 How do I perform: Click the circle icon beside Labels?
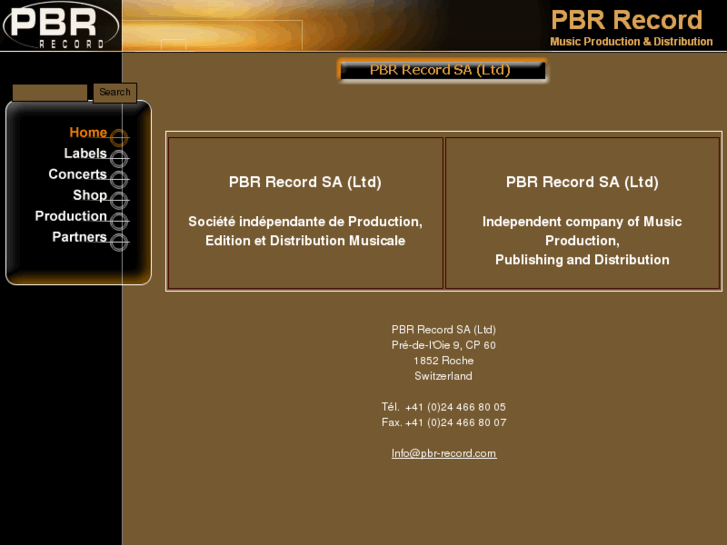[119, 159]
